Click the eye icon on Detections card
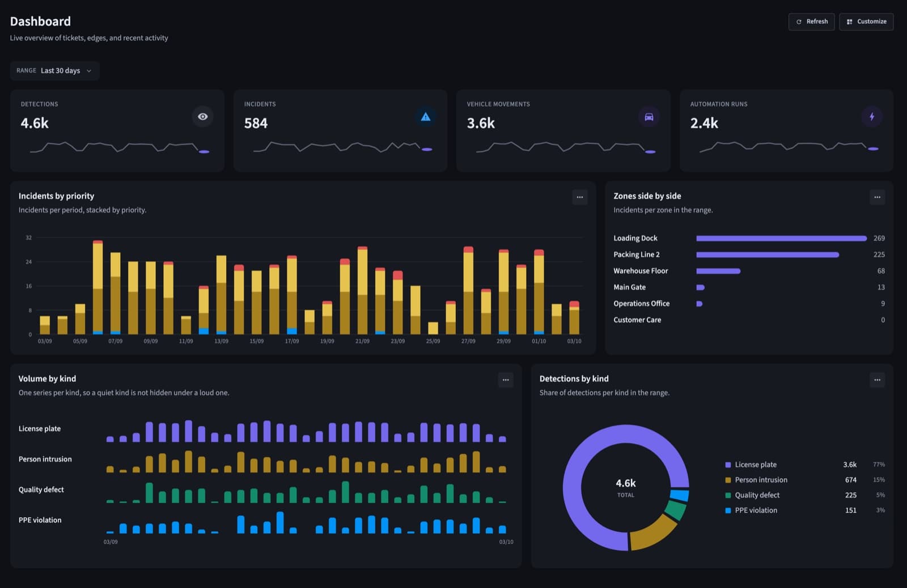This screenshot has height=588, width=907. (x=202, y=117)
